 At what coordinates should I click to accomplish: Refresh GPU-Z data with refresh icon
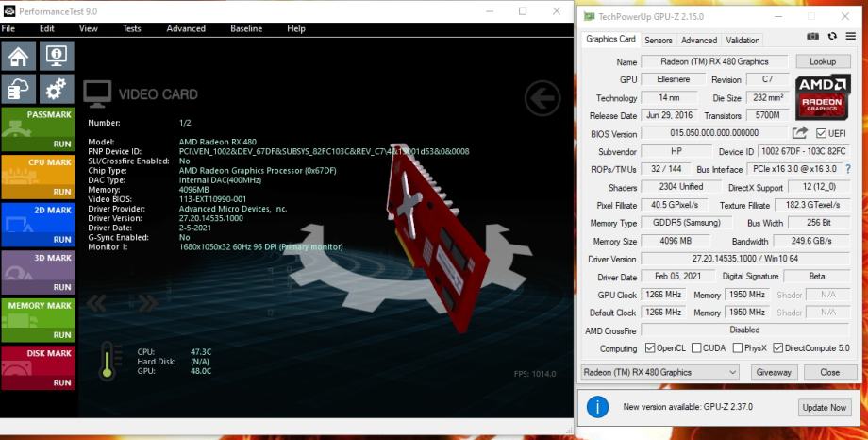832,36
